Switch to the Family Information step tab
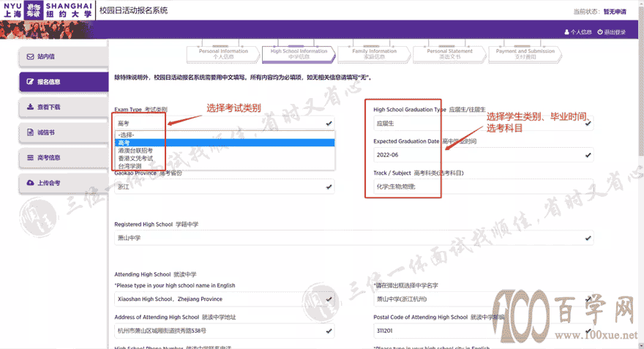The width and height of the screenshot is (644, 349). coord(374,54)
